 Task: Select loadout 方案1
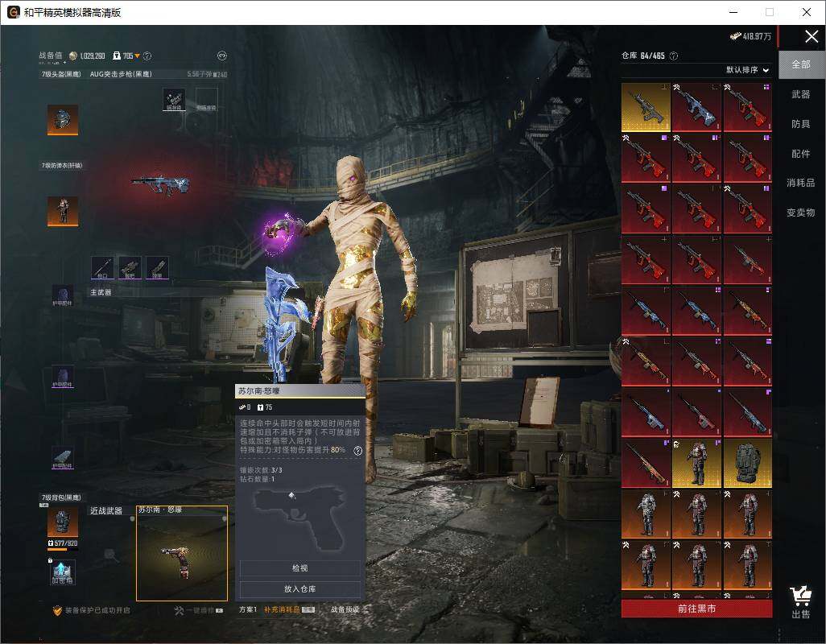(x=248, y=609)
